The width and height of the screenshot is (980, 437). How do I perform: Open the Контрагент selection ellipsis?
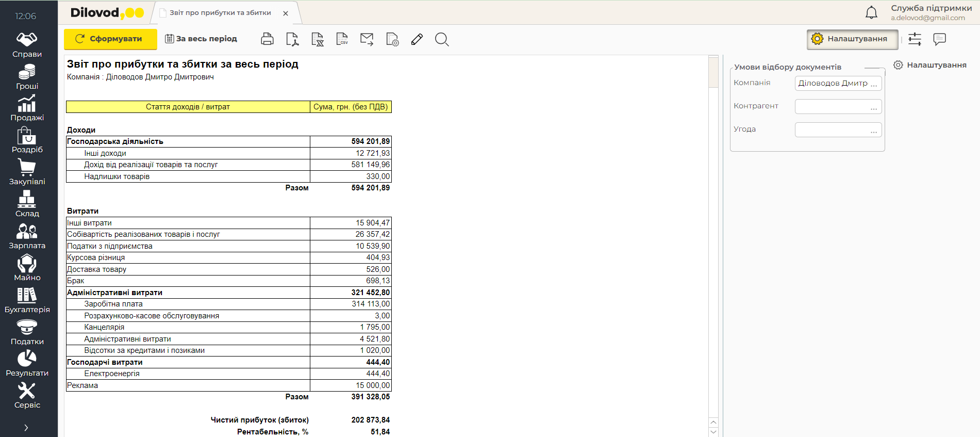tap(874, 107)
